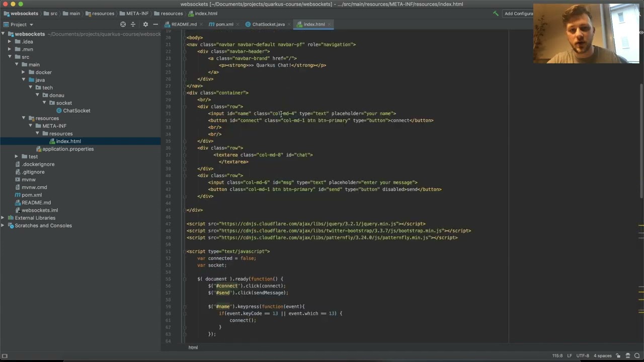Toggle tool window buttons at bottom-left corner
644x362 pixels.
pyautogui.click(x=5, y=356)
